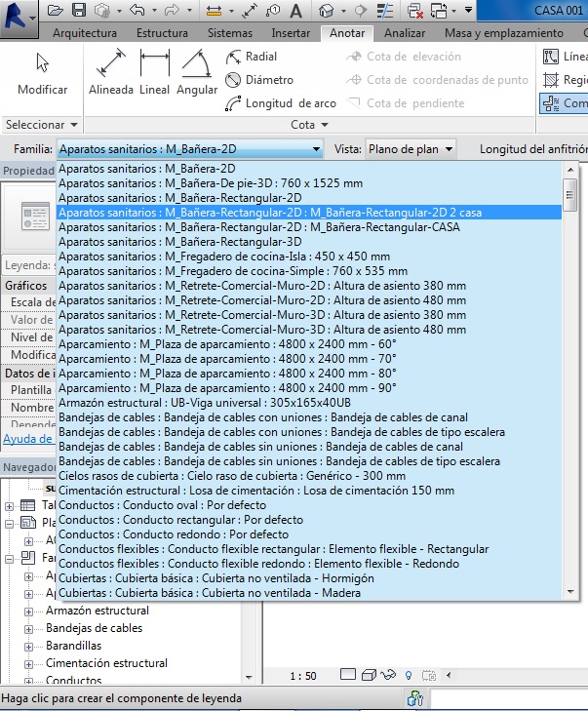Click the family list scrollbar down arrow
The height and width of the screenshot is (711, 588).
[570, 592]
